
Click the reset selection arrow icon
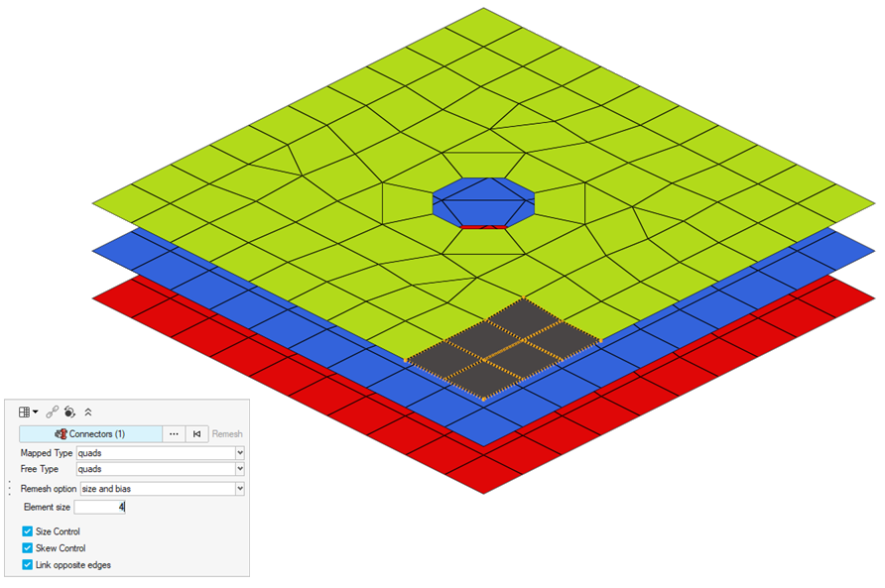pos(197,434)
